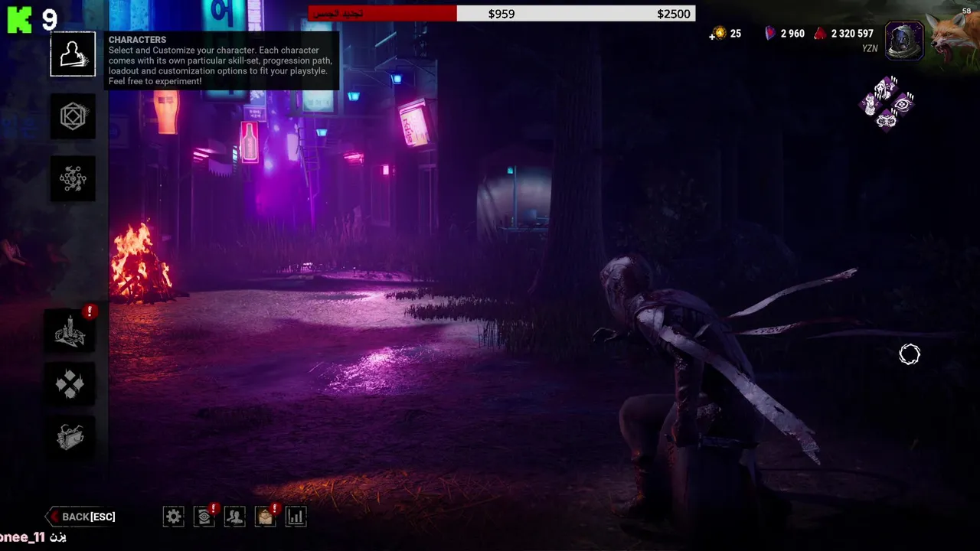Select the ghost-mask perk icon
The height and width of the screenshot is (551, 980).
click(x=887, y=88)
